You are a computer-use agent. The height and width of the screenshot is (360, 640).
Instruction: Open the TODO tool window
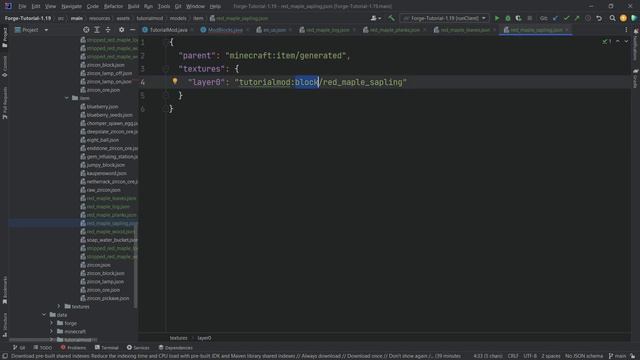tap(43, 348)
